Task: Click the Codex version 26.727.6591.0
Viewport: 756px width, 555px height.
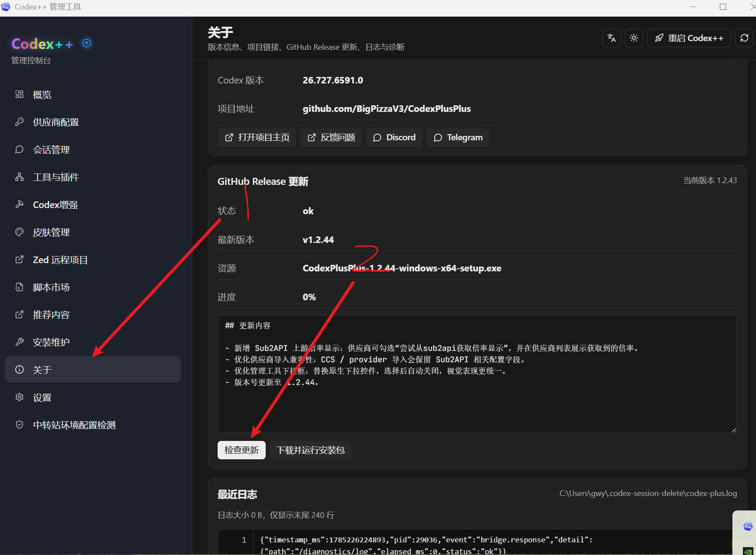Action: click(x=333, y=80)
